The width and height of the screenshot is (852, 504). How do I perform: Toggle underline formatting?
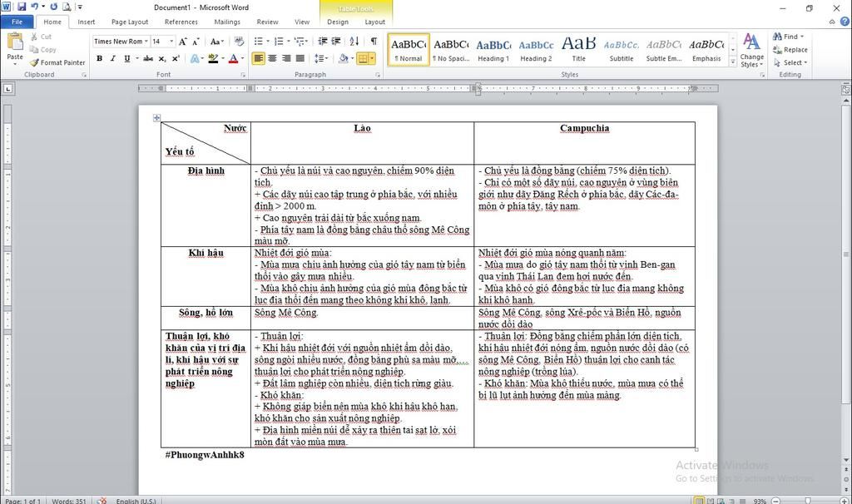pyautogui.click(x=126, y=58)
